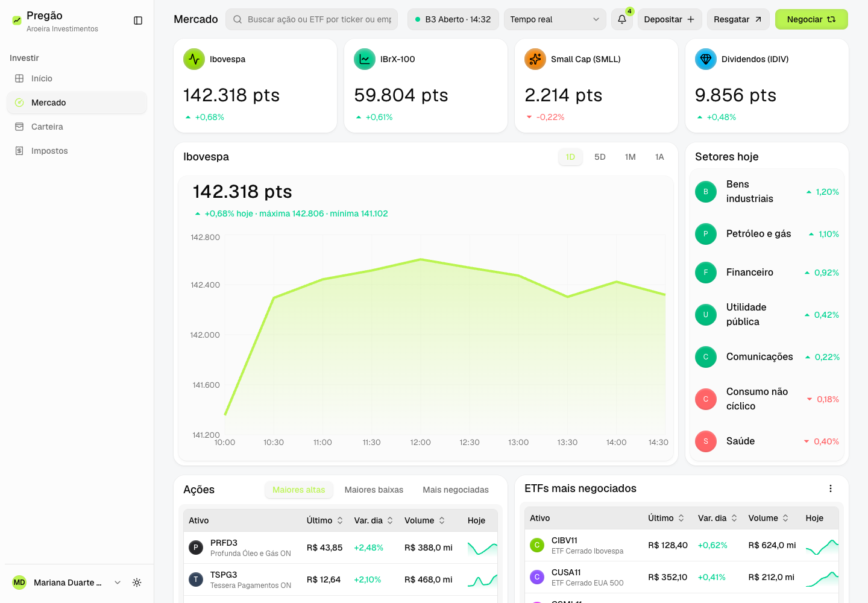Click the Pregão logo icon
The height and width of the screenshot is (603, 868).
[17, 21]
